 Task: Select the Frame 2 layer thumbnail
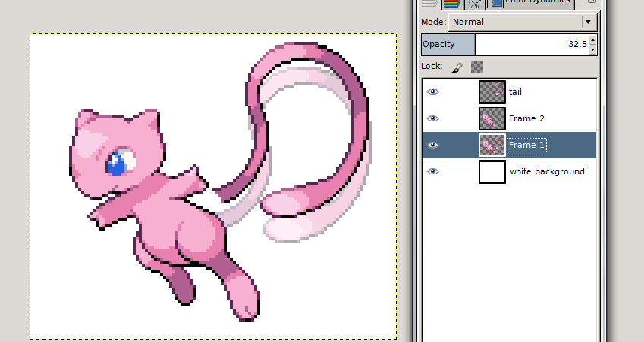tap(492, 118)
